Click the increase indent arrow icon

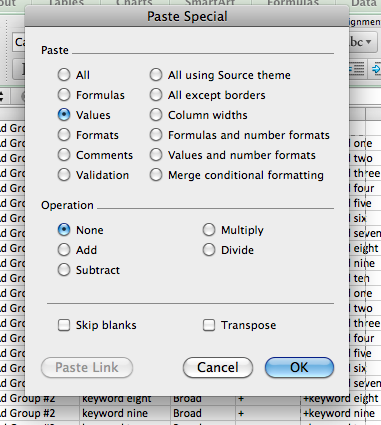click(x=376, y=69)
